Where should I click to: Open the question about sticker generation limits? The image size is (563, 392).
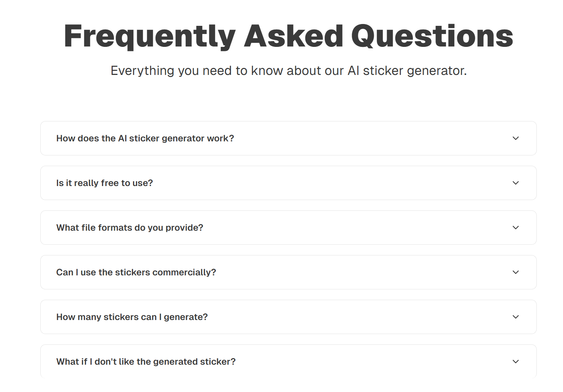(x=132, y=317)
